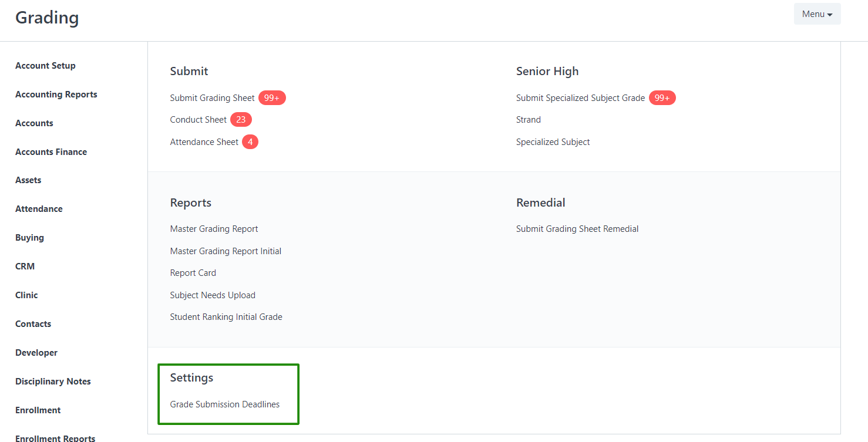This screenshot has height=442, width=868.
Task: Open the Menu dropdown
Action: tap(817, 14)
